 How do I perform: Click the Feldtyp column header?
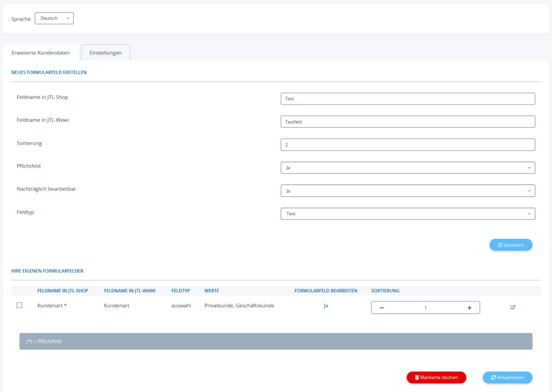point(181,291)
